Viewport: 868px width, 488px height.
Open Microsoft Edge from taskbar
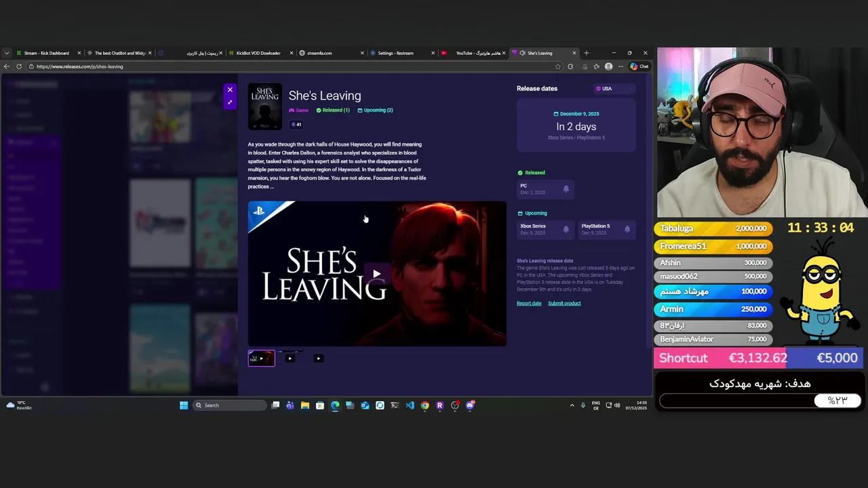click(335, 405)
